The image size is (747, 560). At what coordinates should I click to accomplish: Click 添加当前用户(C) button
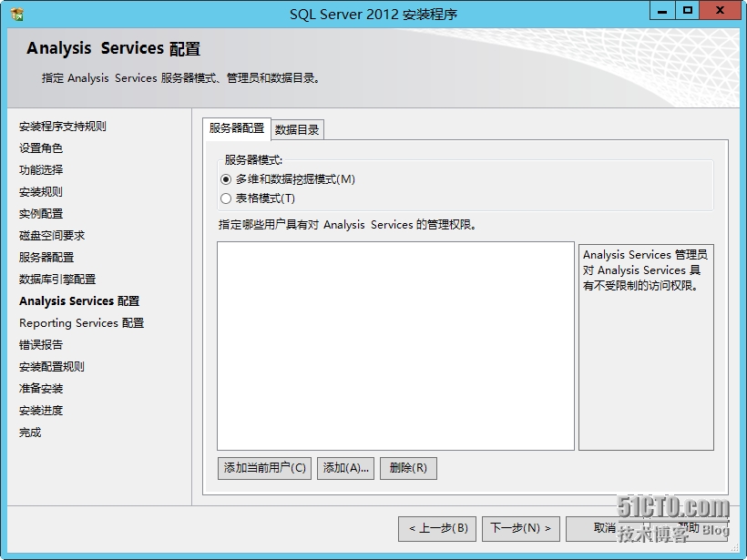point(264,468)
